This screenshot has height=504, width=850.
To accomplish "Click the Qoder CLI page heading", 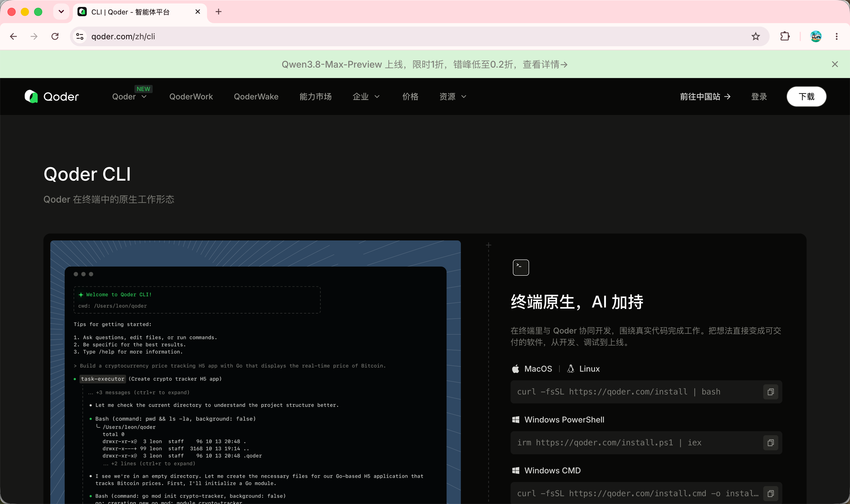I will click(87, 174).
